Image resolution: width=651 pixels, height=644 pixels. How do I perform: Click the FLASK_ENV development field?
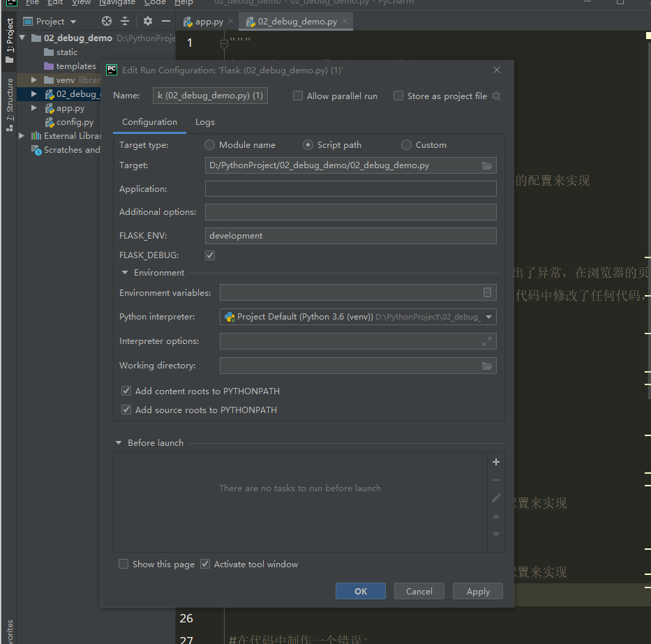(351, 236)
